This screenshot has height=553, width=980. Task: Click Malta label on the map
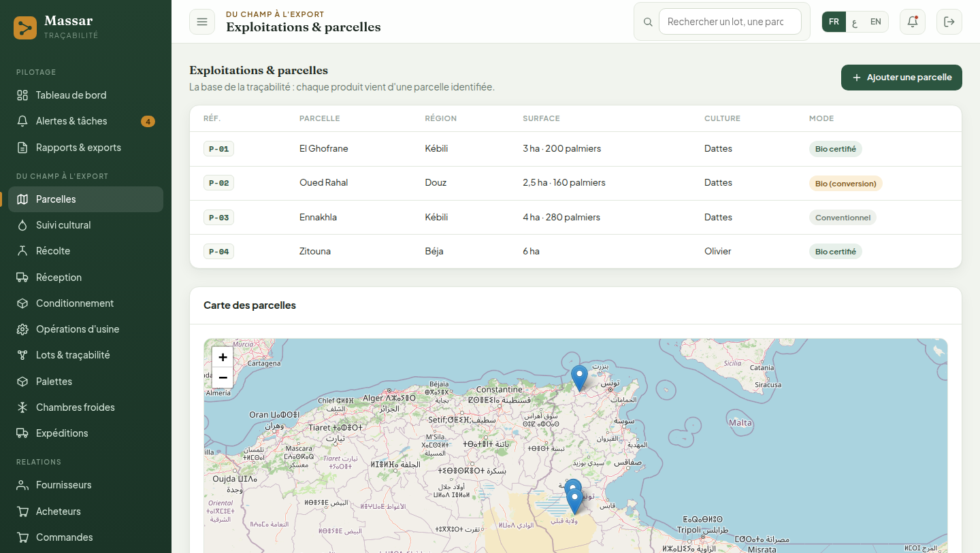click(740, 423)
